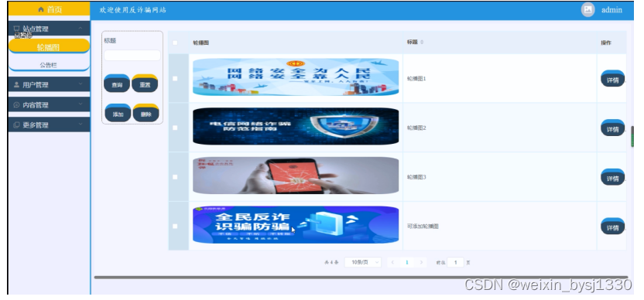Click the admin username
This screenshot has height=300, width=644.
pos(611,10)
